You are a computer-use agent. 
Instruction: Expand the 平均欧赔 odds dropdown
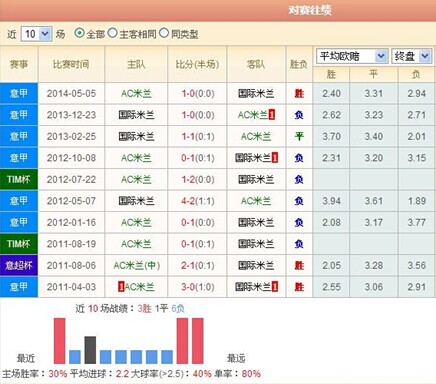pyautogui.click(x=351, y=56)
